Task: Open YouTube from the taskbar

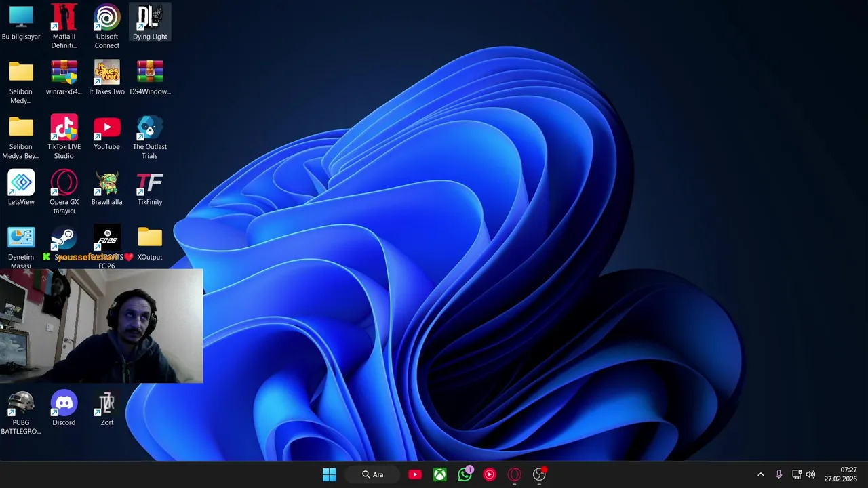Action: [415, 474]
